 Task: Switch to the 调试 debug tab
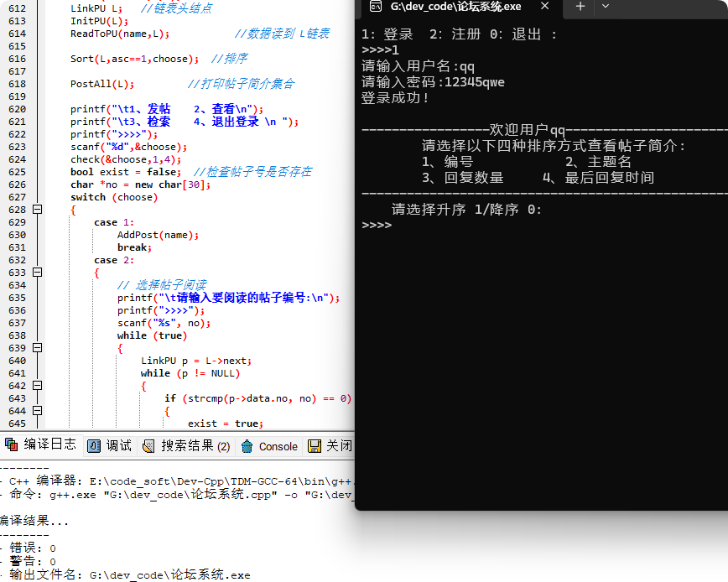(110, 446)
